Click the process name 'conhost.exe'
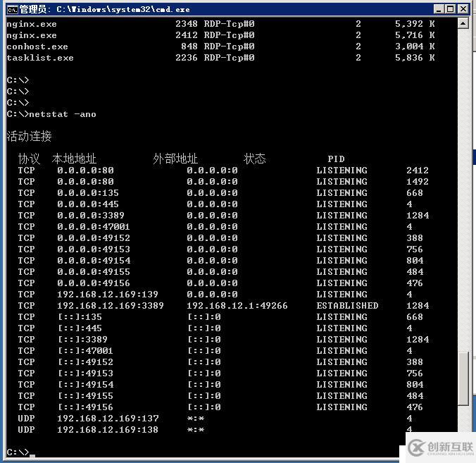Viewport: 476px width, 463px height. (x=37, y=47)
